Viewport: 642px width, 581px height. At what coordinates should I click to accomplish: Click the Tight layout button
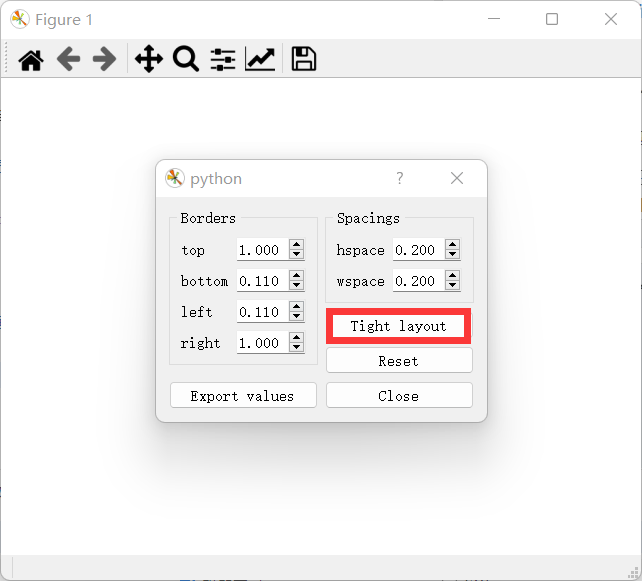[x=399, y=326]
